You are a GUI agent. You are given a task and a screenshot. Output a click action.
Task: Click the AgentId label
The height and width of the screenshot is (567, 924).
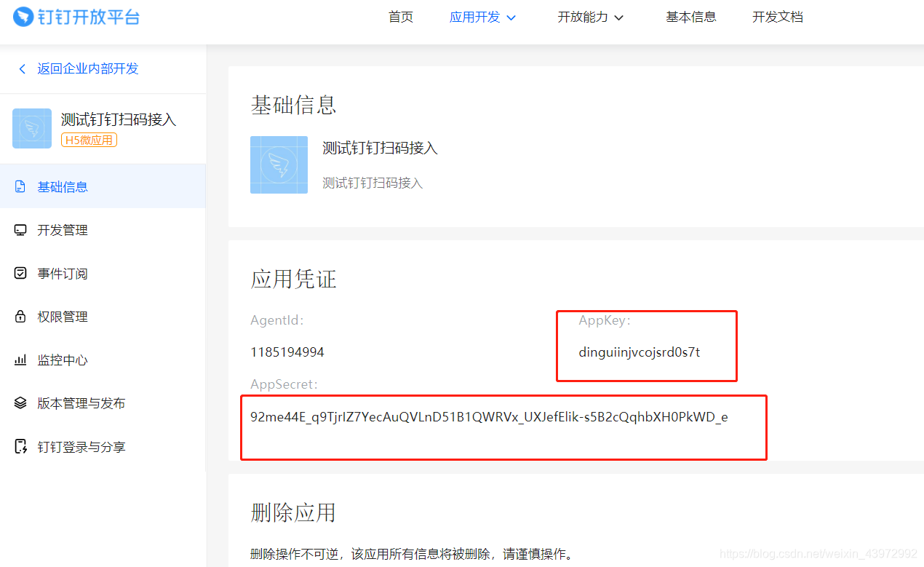pos(277,320)
